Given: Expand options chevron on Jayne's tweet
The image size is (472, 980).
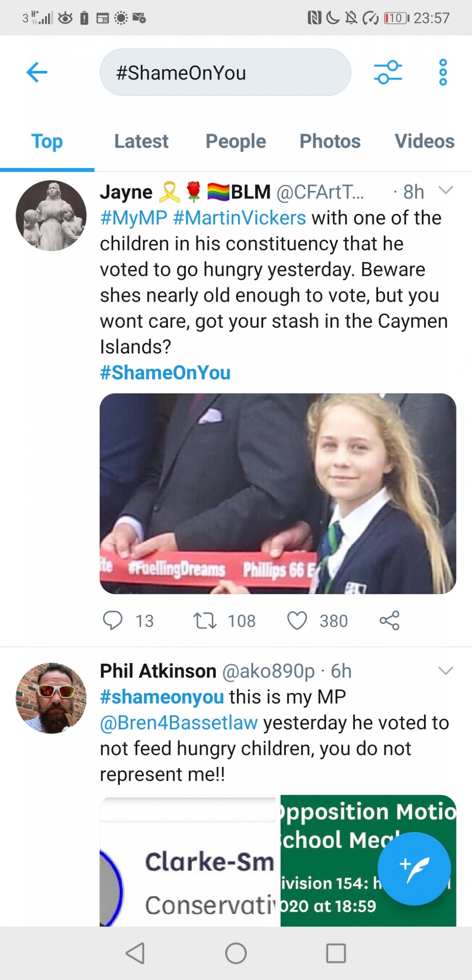Looking at the screenshot, I should pos(445,191).
